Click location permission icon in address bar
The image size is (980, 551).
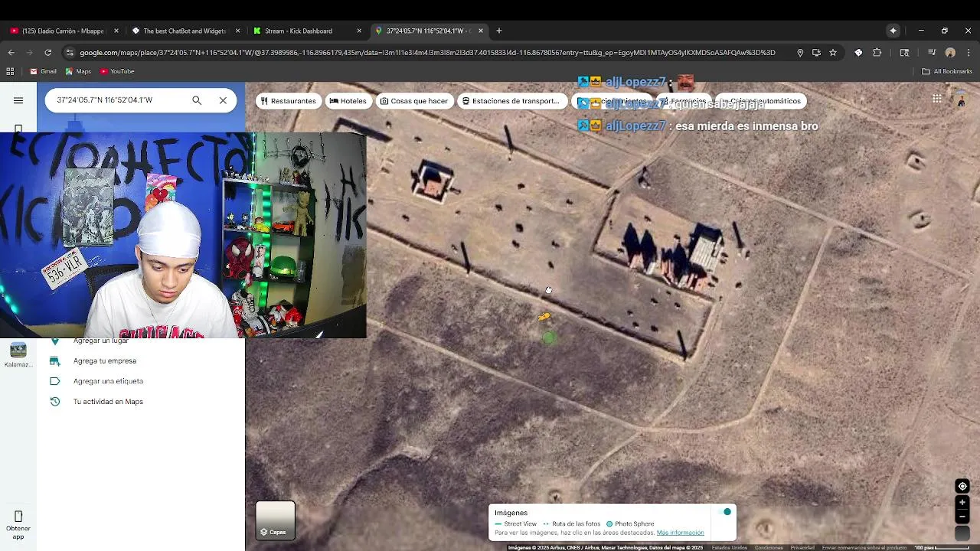coord(800,52)
